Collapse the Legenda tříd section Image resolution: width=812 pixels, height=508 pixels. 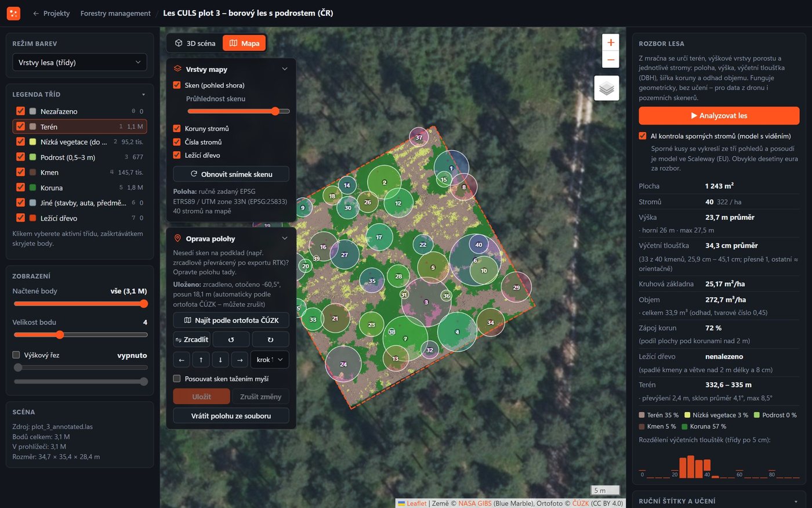pos(143,95)
